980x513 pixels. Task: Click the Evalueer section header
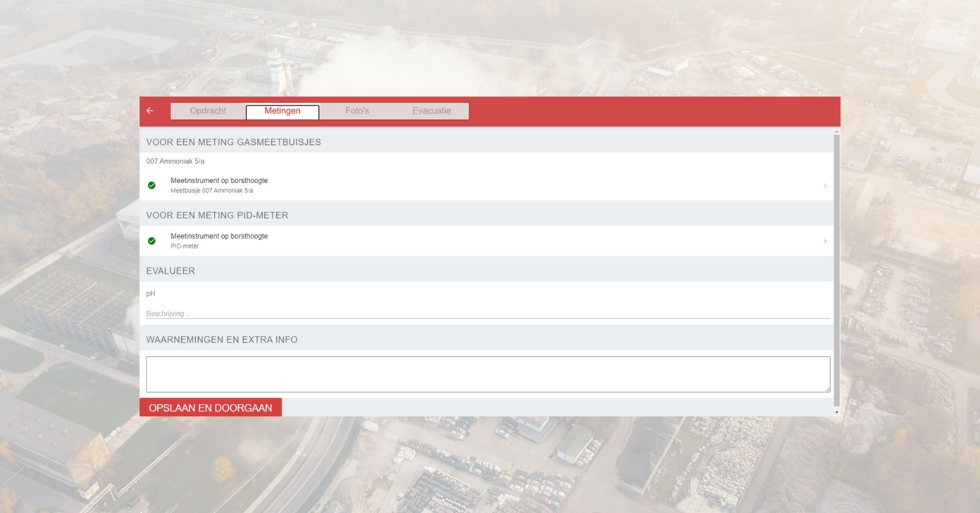pos(170,271)
